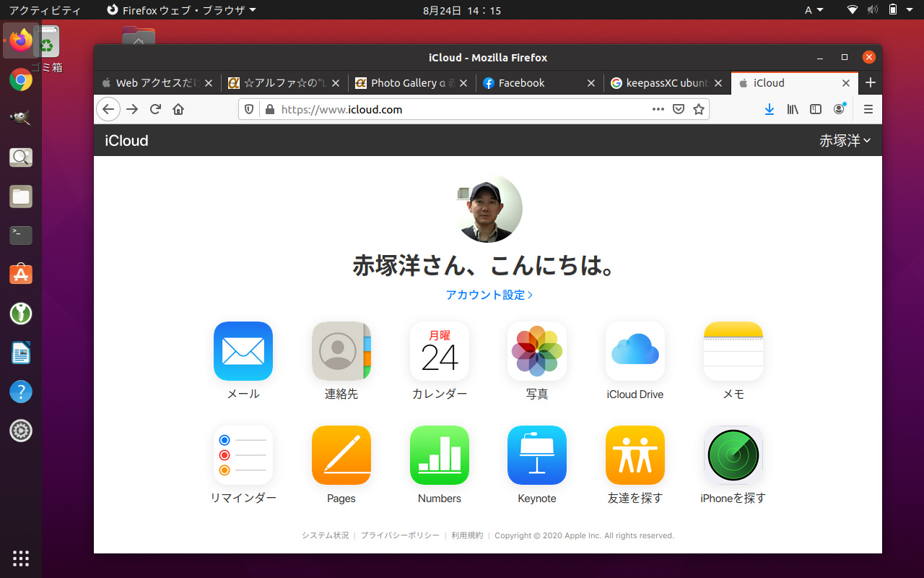This screenshot has height=578, width=924.
Task: Open the Firefox app menu in top bar
Action: click(x=181, y=10)
